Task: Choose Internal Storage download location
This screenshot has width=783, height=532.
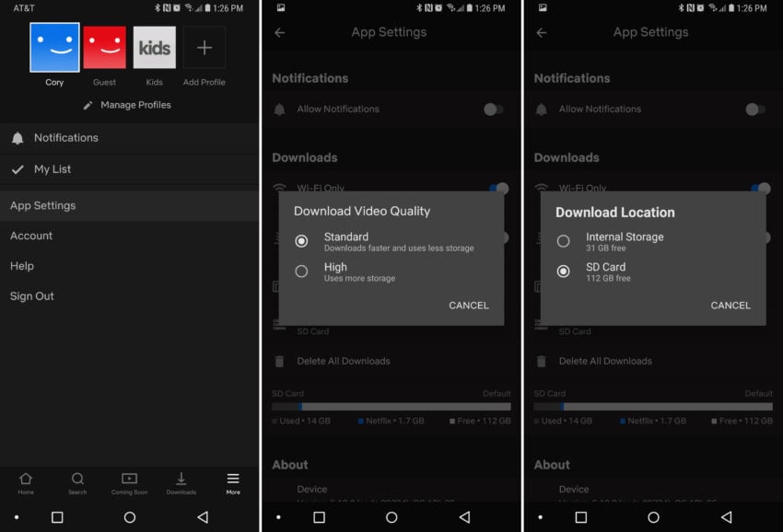Action: click(x=653, y=241)
